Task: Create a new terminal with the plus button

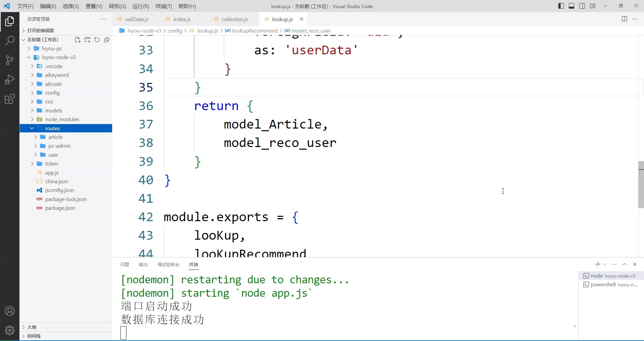Action: pyautogui.click(x=598, y=264)
